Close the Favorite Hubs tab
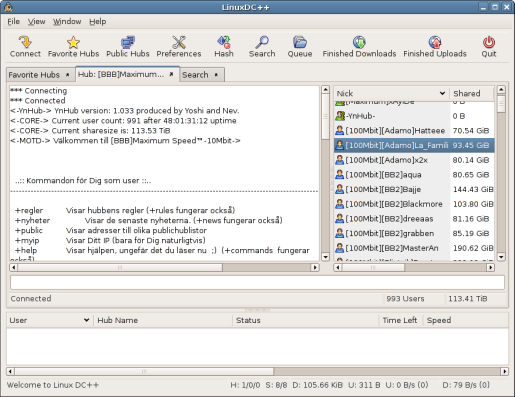This screenshot has width=515, height=397. click(67, 75)
